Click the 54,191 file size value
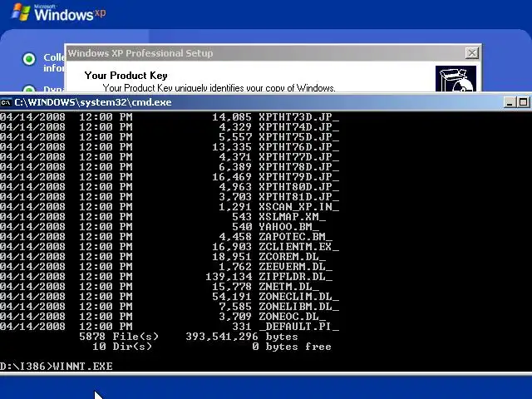532x399 pixels. point(232,297)
